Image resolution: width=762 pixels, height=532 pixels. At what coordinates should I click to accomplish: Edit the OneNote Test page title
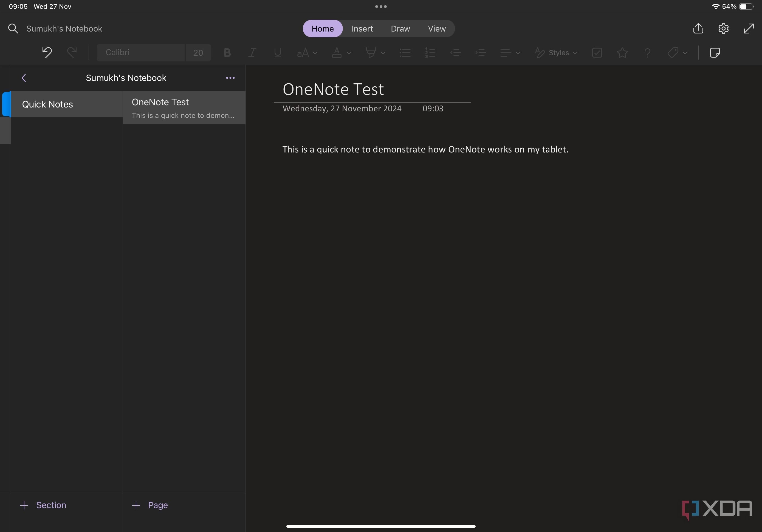click(x=333, y=89)
